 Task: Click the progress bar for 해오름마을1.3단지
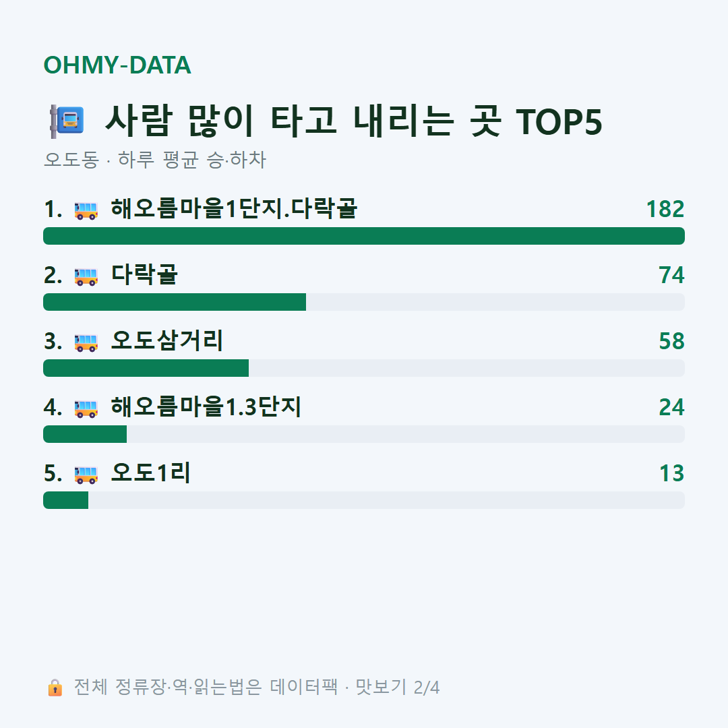coord(364,434)
